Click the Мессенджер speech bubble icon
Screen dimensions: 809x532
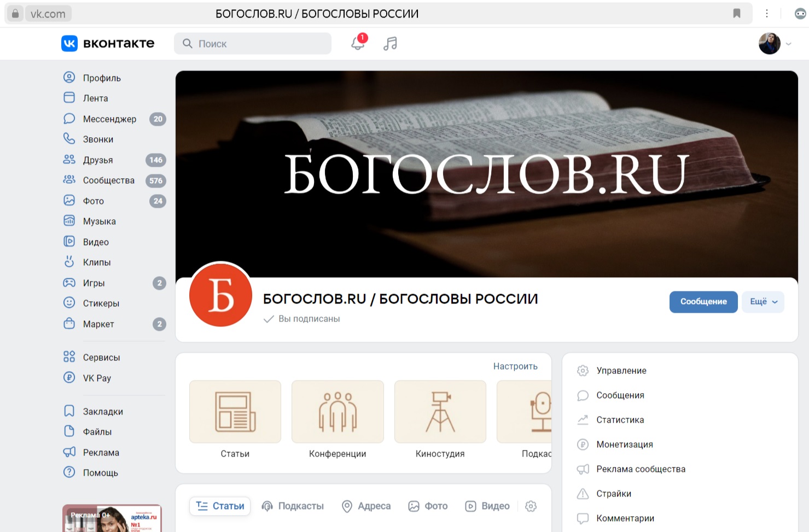(x=69, y=118)
